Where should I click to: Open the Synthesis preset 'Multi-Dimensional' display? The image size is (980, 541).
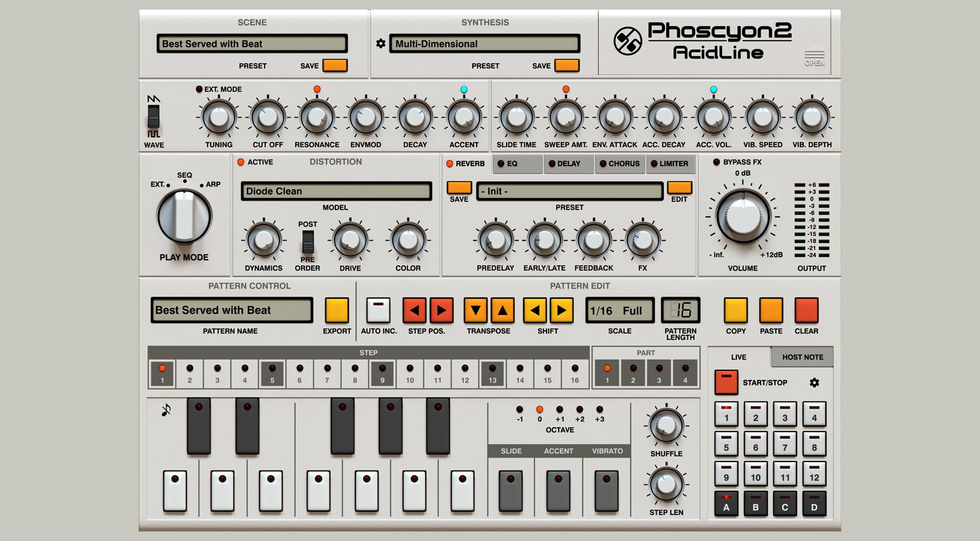[485, 44]
